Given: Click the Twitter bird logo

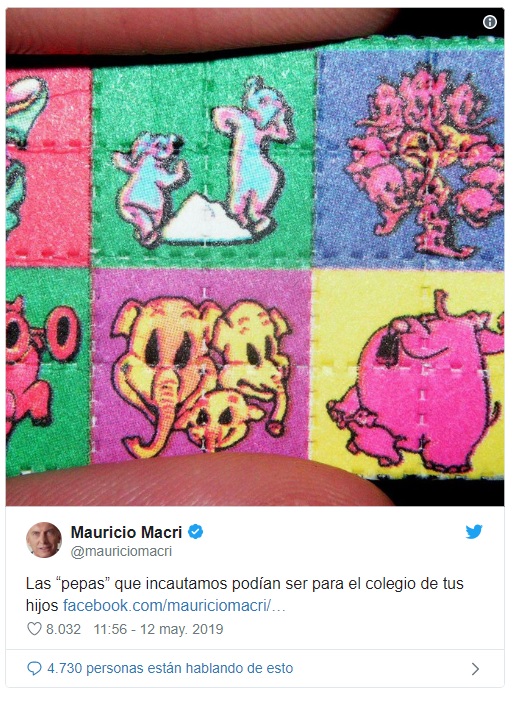Looking at the screenshot, I should pyautogui.click(x=474, y=532).
